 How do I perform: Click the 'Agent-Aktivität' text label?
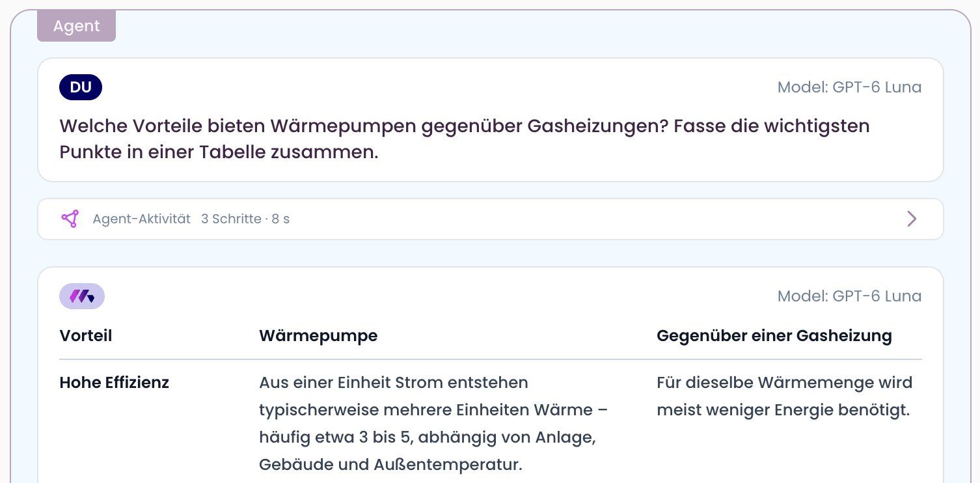tap(141, 219)
